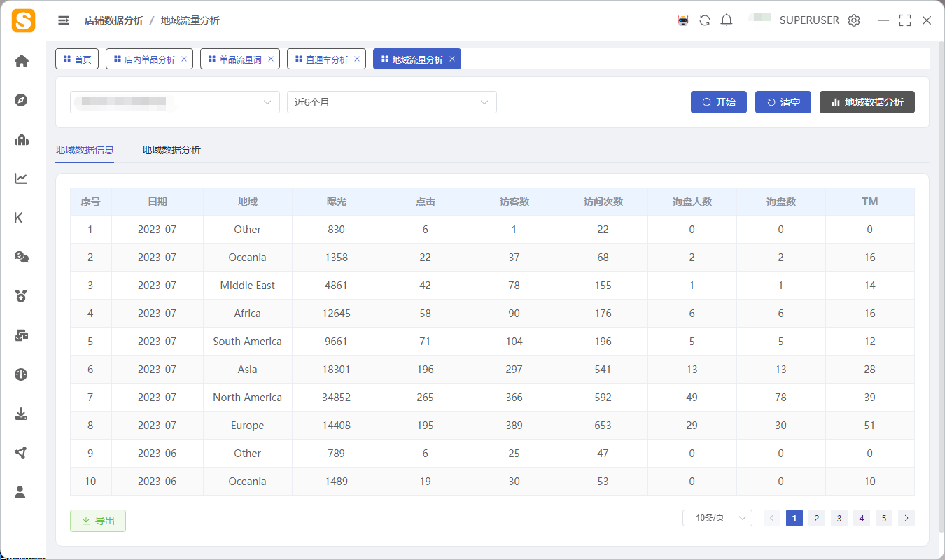Go to pagination page 5
Viewport: 945px width, 560px height.
[x=884, y=518]
